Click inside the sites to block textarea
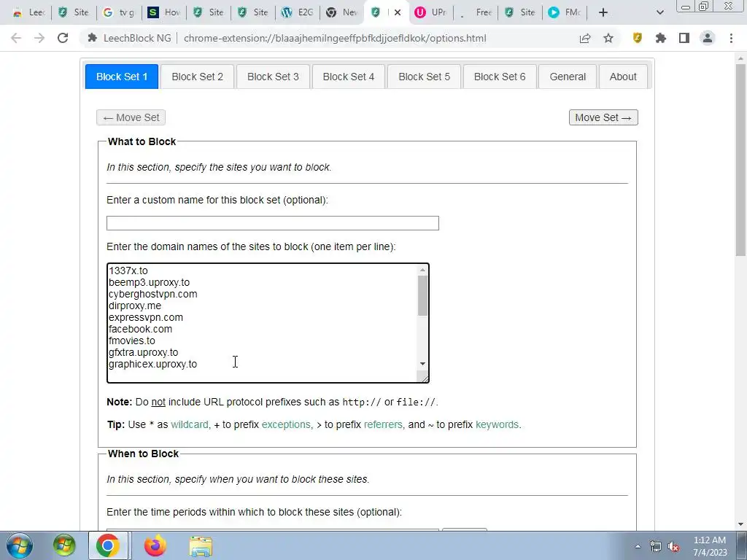This screenshot has width=747, height=560. (268, 323)
